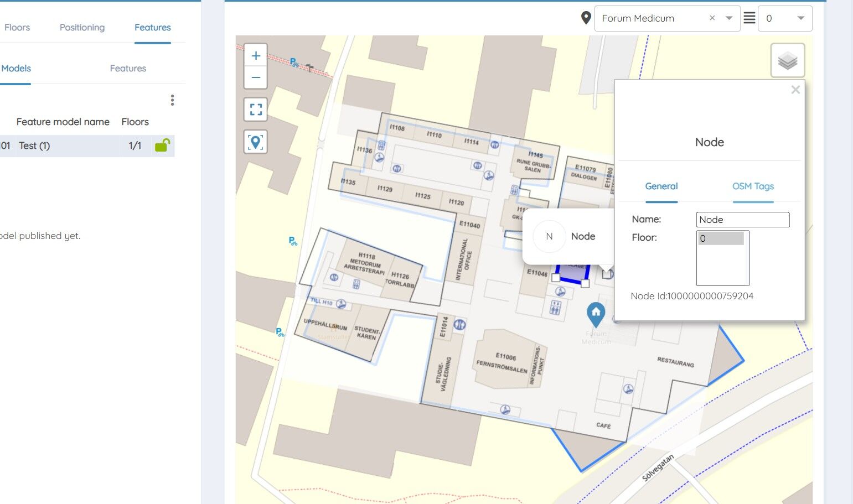Click the CAFÉ label on the map
Screen dimensions: 853x504
pos(603,425)
